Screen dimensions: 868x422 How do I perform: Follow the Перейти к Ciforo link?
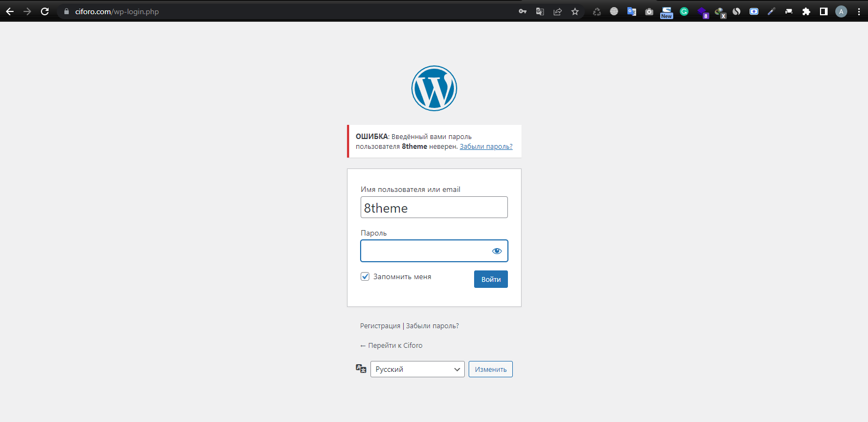pos(391,346)
